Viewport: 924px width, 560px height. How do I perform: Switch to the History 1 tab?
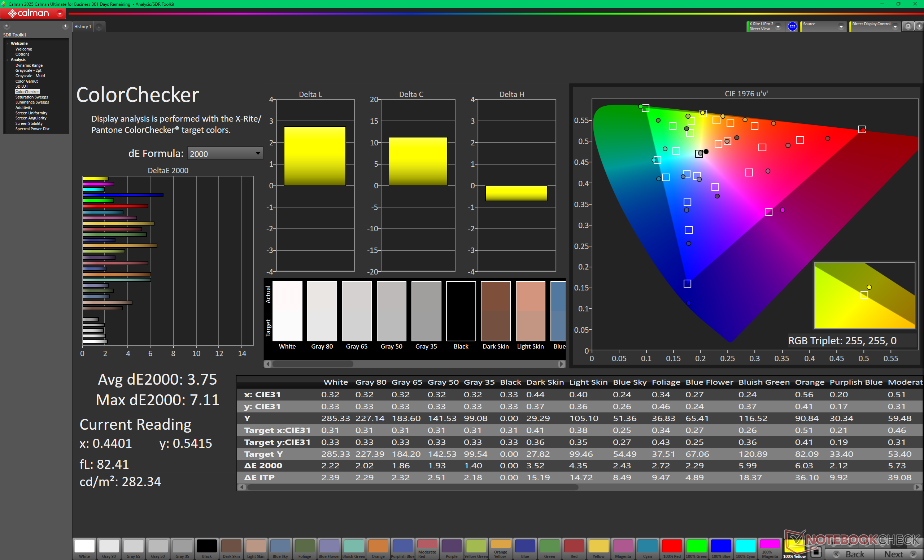tap(83, 27)
